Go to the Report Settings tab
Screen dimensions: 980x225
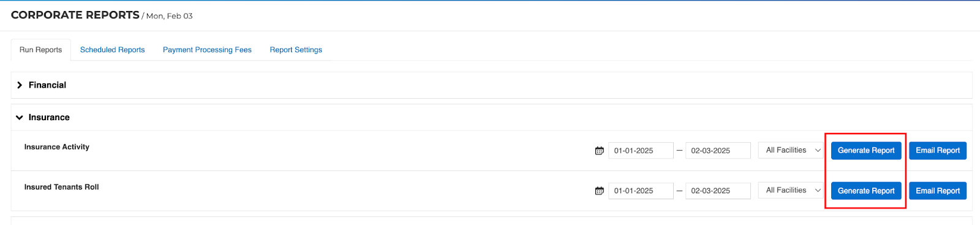[x=296, y=50]
